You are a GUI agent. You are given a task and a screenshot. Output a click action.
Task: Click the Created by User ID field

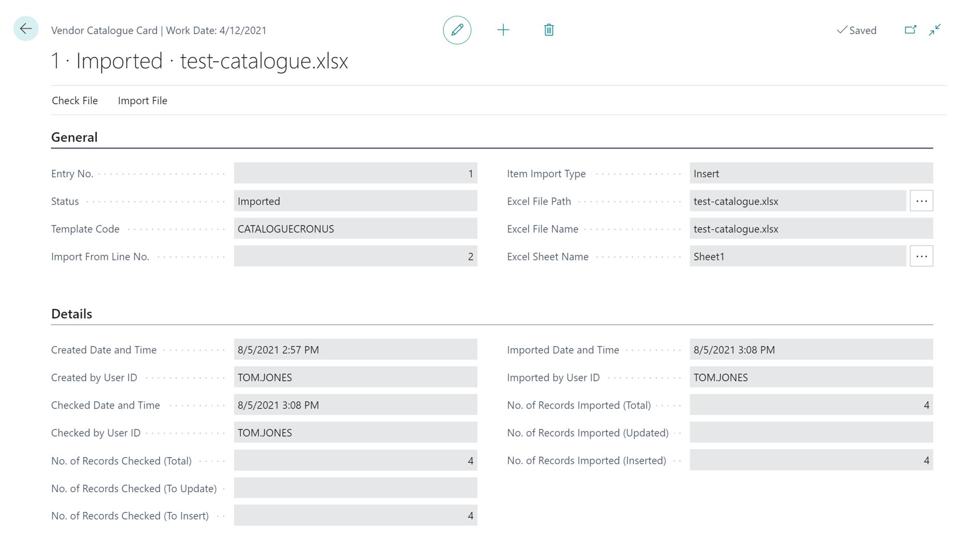(355, 377)
